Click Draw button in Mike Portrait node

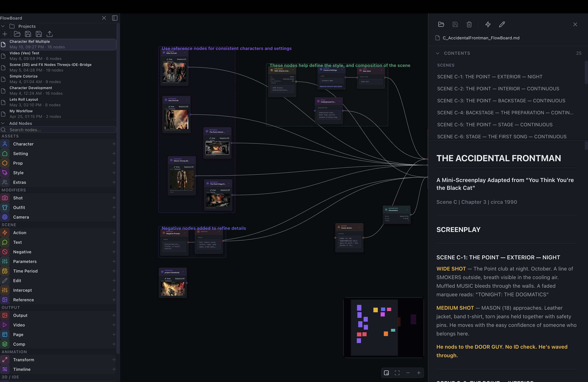coord(169,59)
